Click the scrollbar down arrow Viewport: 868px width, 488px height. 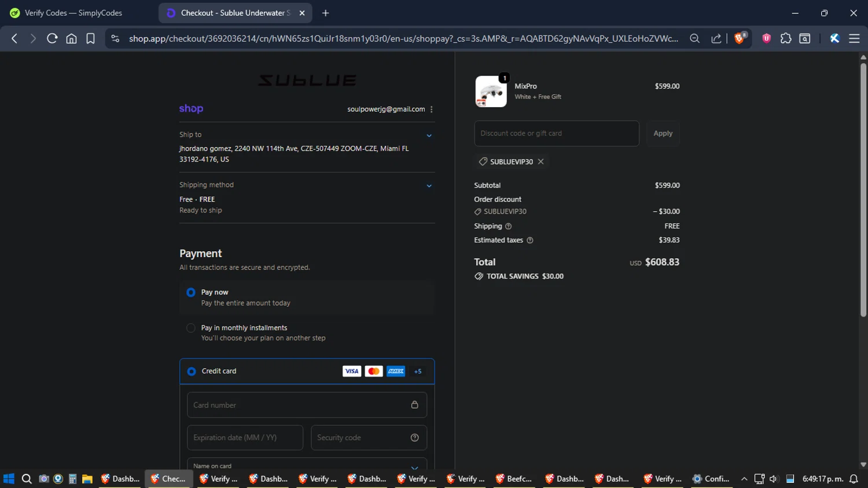pyautogui.click(x=863, y=464)
